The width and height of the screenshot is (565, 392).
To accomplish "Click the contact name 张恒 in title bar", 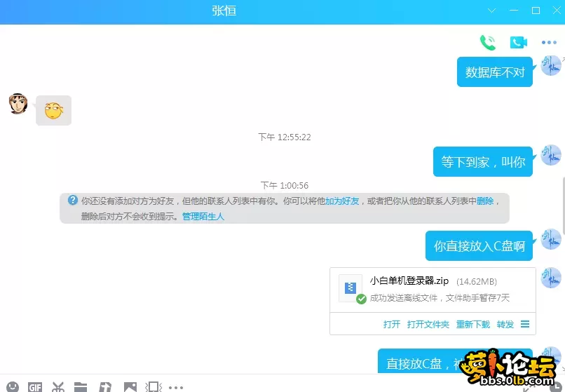I will (x=224, y=11).
